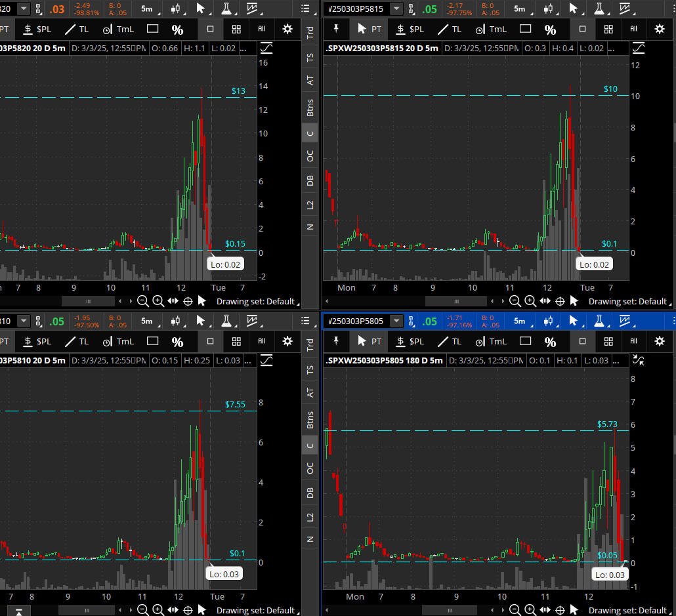The width and height of the screenshot is (676, 616).
Task: Toggle the single-chart layout square in the top-left toolbar
Action: click(211, 29)
